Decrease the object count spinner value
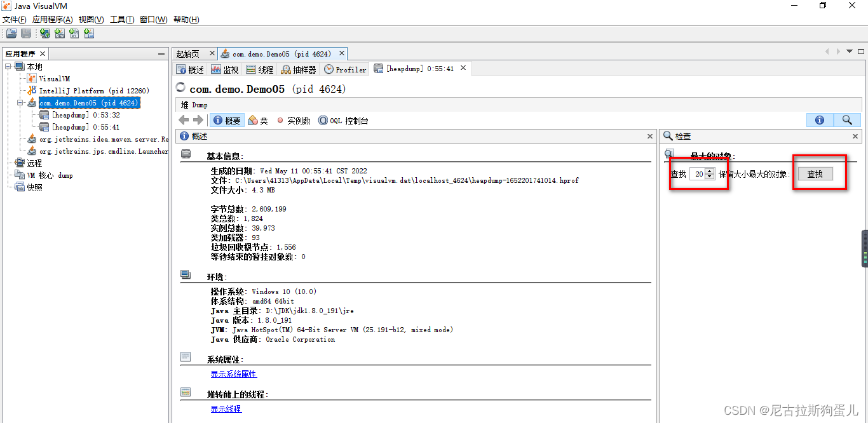This screenshot has width=868, height=423. [x=710, y=177]
